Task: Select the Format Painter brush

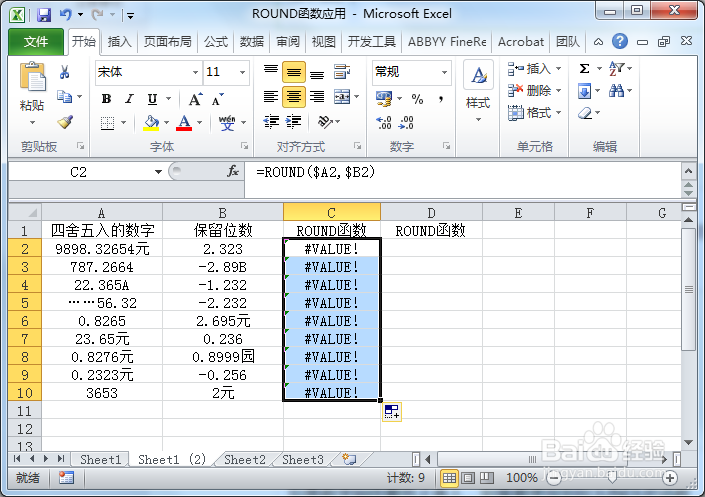Action: click(x=65, y=121)
